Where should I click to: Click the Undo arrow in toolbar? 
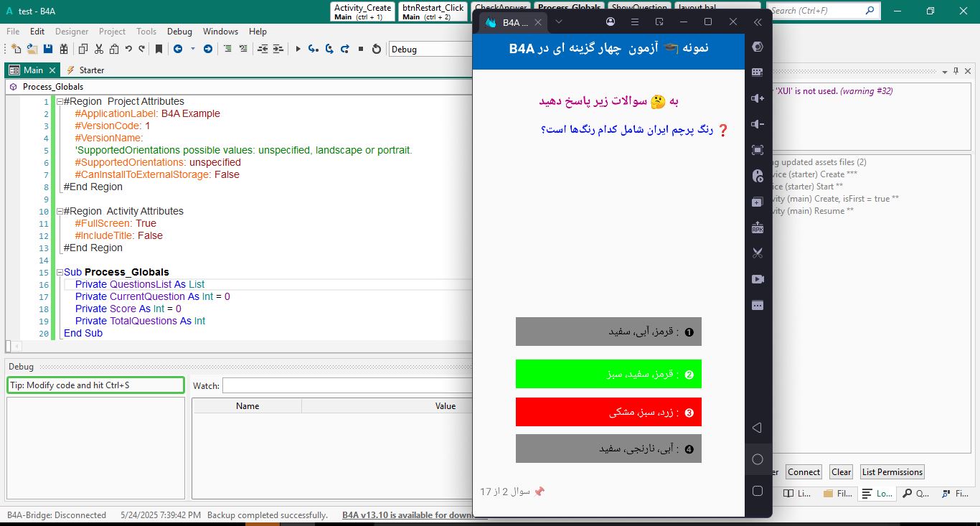click(x=128, y=49)
